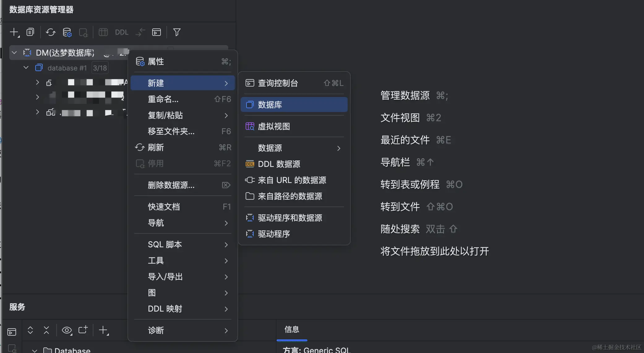Viewport: 644px width, 353px height.
Task: Click the copy data source toolbar icon
Action: click(x=30, y=32)
